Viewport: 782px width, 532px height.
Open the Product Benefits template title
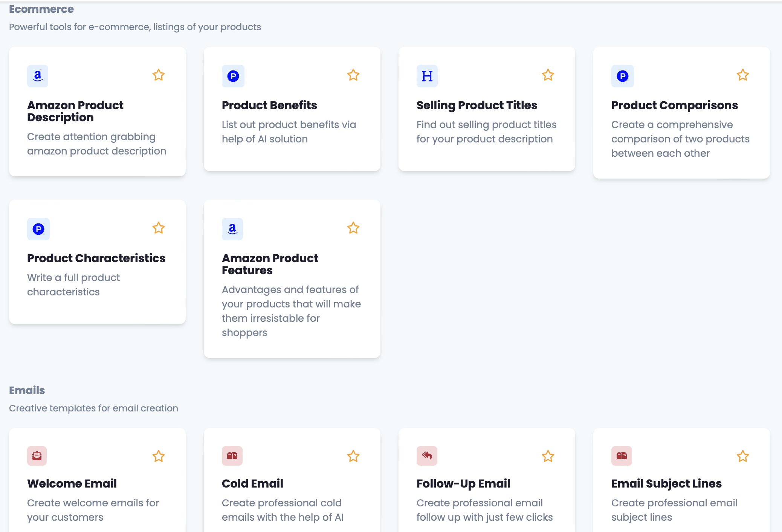click(x=269, y=105)
